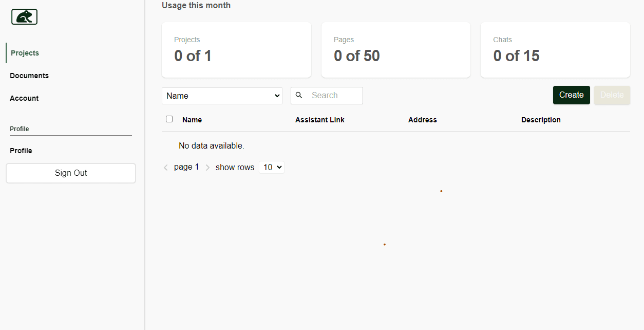Screen dimensions: 644x330
Task: Click the Sign Out button
Action: click(71, 173)
